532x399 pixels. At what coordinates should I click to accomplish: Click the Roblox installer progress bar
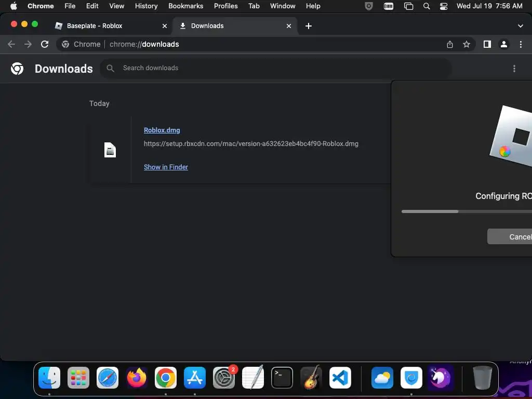click(467, 211)
